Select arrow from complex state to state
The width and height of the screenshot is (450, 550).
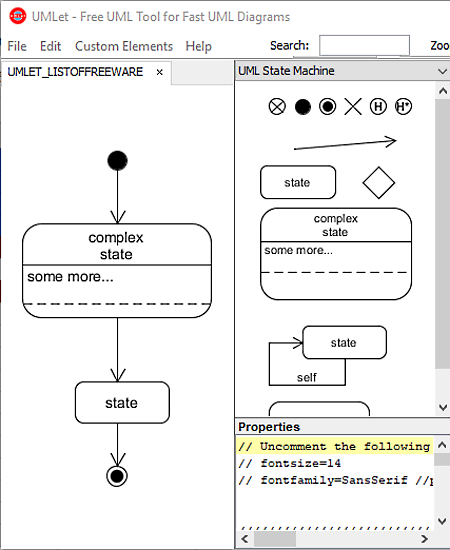[x=117, y=350]
